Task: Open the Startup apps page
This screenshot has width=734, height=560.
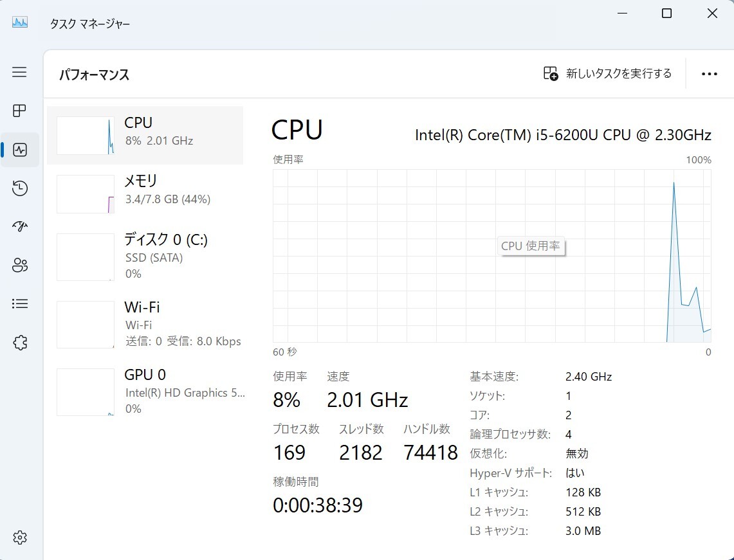Action: click(x=19, y=226)
